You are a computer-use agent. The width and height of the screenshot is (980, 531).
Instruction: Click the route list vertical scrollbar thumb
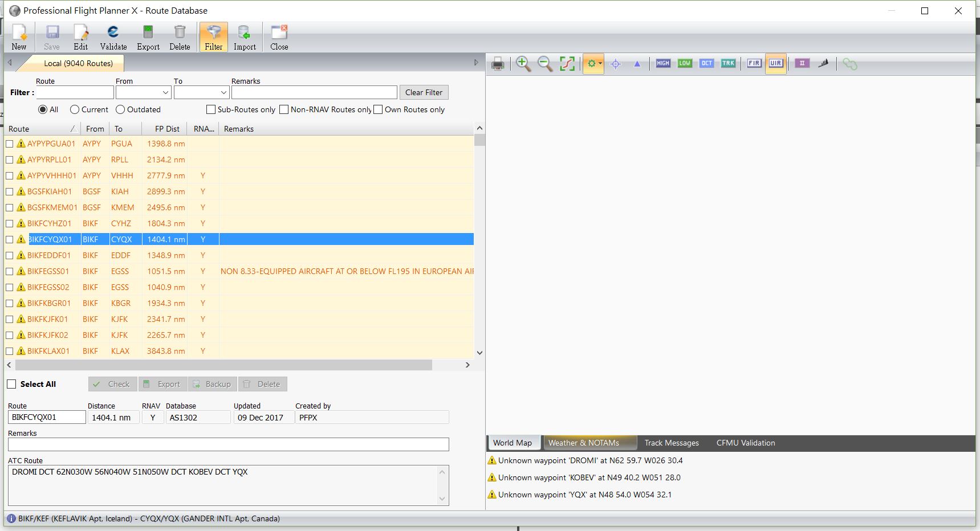tap(479, 140)
